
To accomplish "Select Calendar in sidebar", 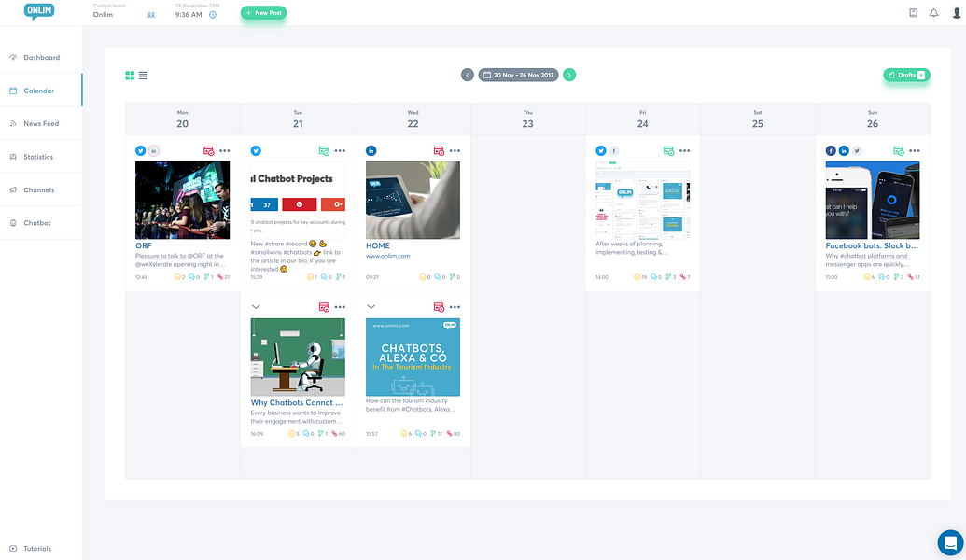I will tap(41, 91).
